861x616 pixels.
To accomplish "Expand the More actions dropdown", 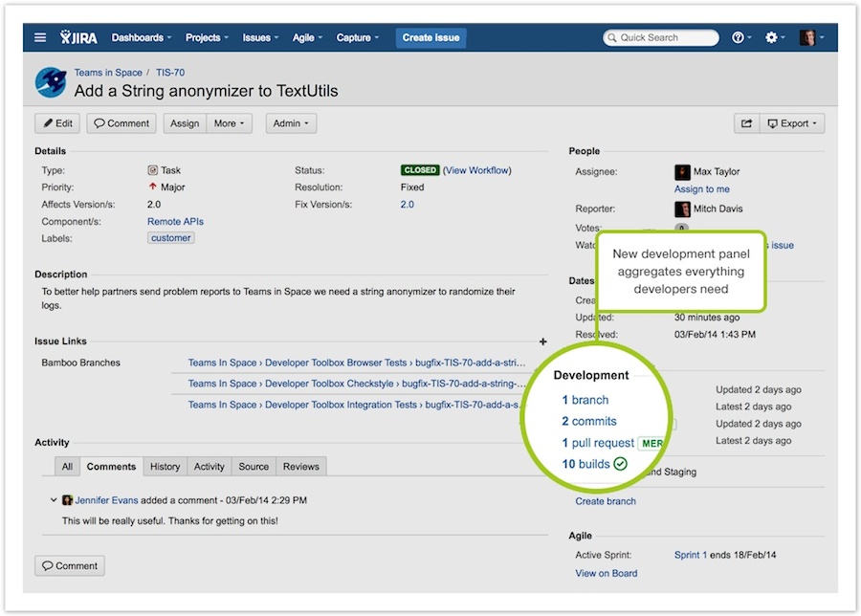I will pos(231,123).
